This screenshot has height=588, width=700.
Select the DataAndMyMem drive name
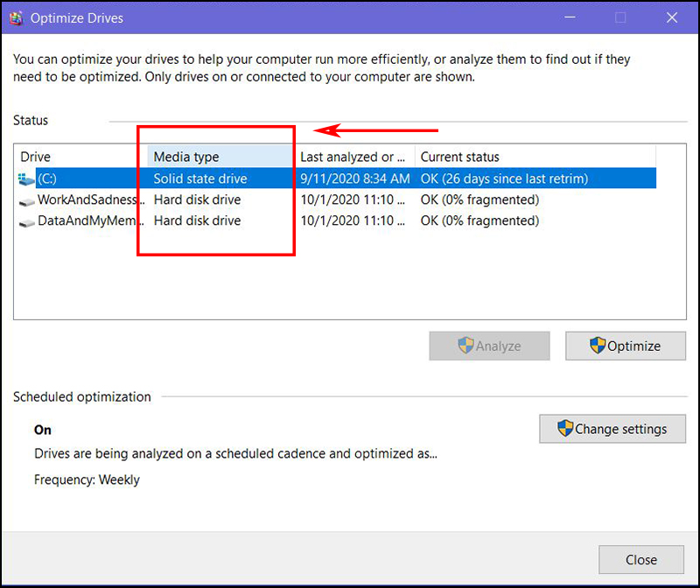(89, 221)
